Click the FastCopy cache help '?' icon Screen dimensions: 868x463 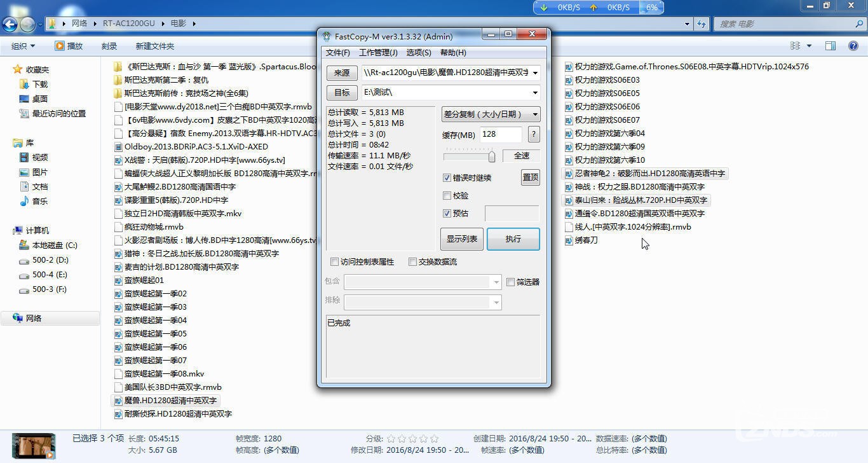click(533, 134)
